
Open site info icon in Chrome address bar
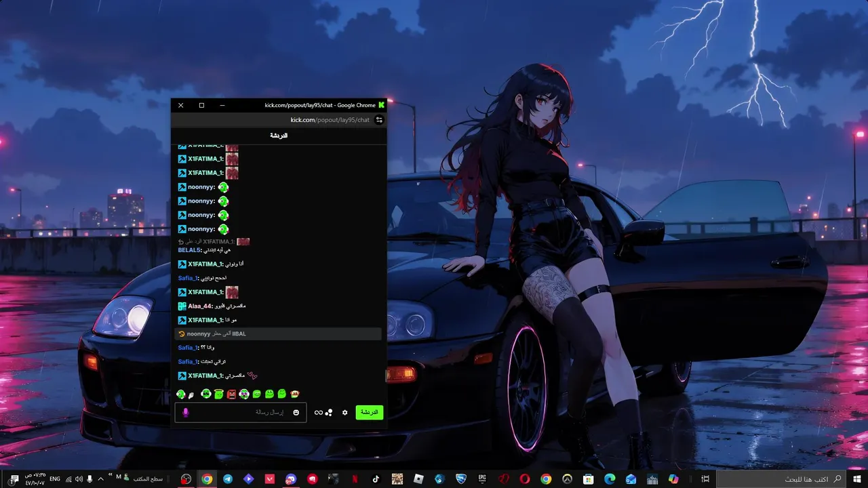point(379,120)
